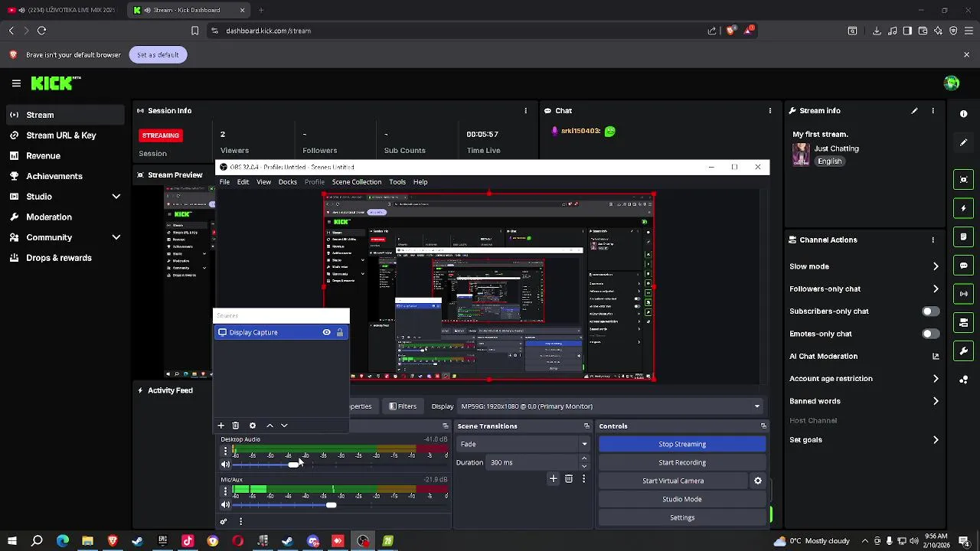Expand Slow mode settings
The height and width of the screenshot is (551, 980).
click(x=936, y=266)
